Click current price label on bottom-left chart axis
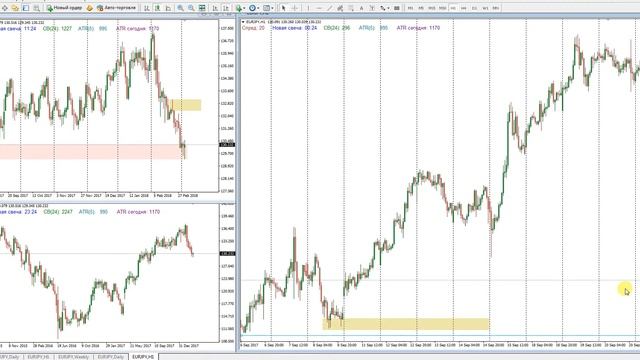The image size is (640, 360). click(x=227, y=253)
